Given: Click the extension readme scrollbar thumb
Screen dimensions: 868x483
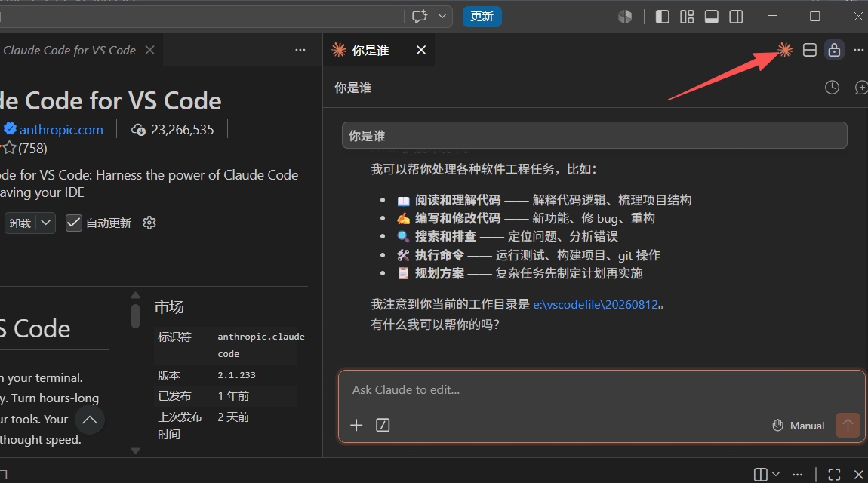Looking at the screenshot, I should pyautogui.click(x=135, y=315).
